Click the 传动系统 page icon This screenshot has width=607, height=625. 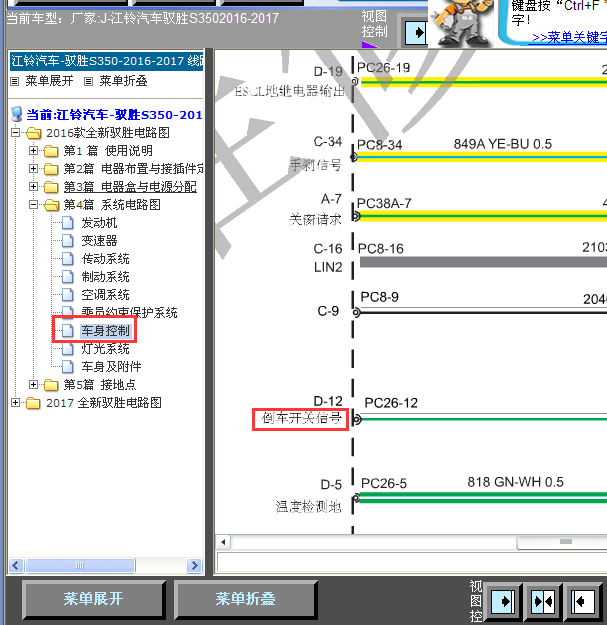click(68, 259)
